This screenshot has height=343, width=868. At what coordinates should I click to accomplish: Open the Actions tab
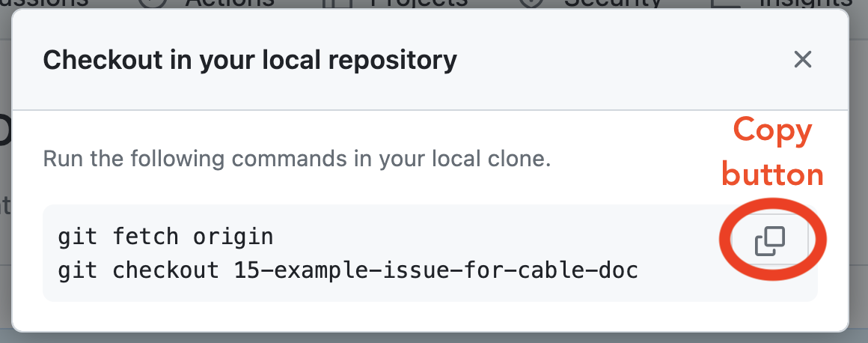pos(229,2)
